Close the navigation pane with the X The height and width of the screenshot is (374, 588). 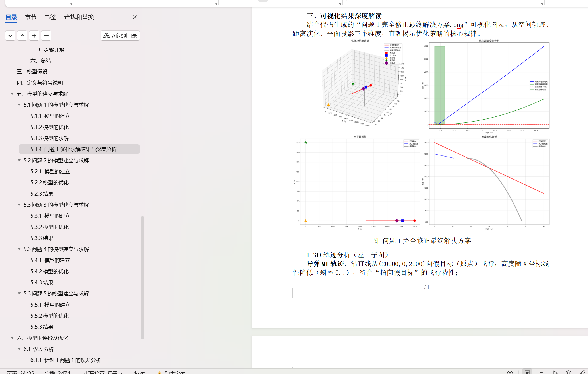tap(135, 17)
